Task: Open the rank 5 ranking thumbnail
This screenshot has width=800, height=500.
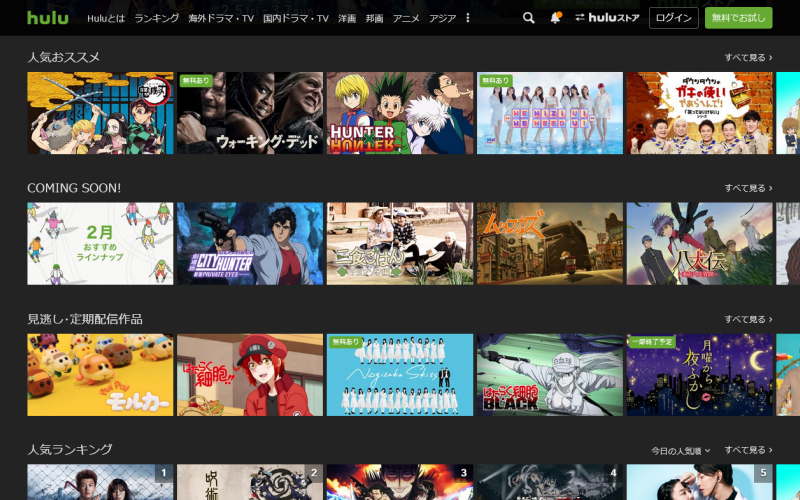Action: (x=699, y=482)
